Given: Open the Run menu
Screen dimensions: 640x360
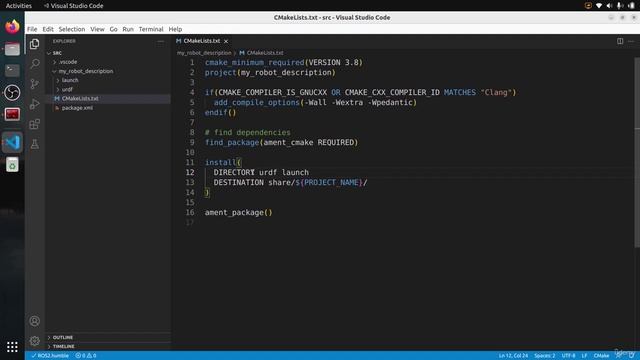Looking at the screenshot, I should tap(128, 29).
